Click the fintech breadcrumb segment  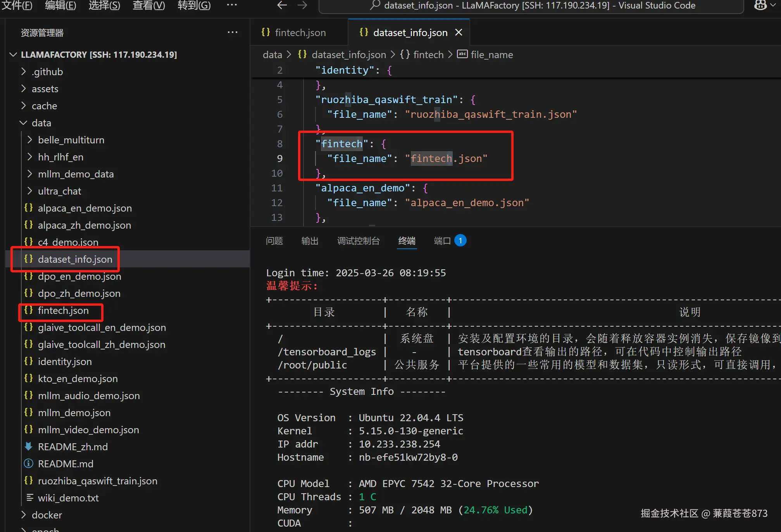point(428,55)
